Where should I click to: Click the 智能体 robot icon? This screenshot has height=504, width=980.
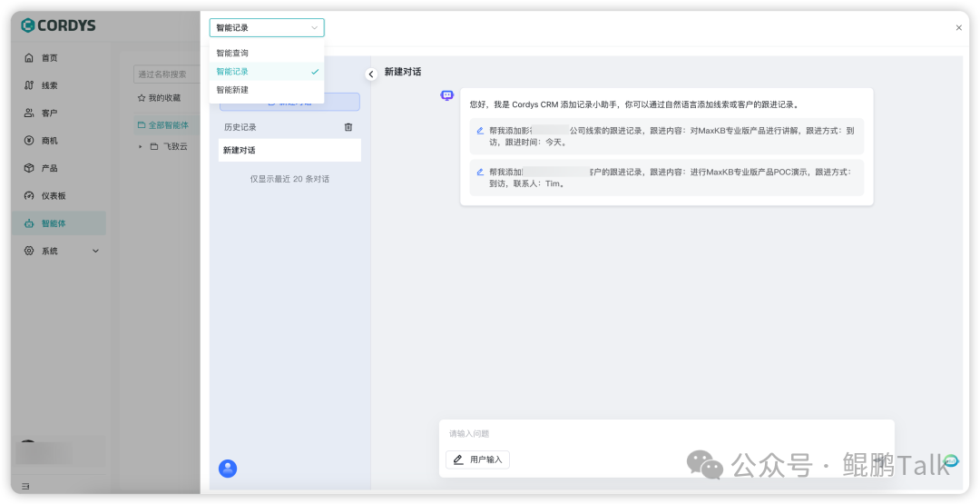point(29,223)
